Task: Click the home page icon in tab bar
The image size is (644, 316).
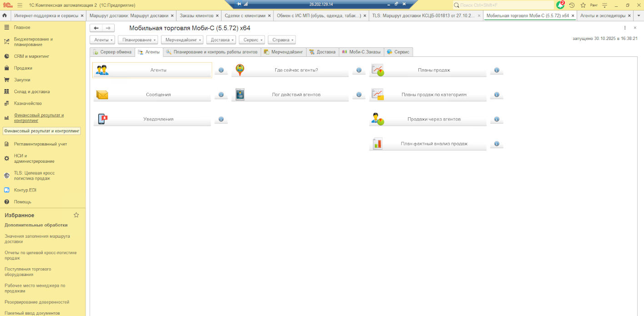Action: coord(5,15)
